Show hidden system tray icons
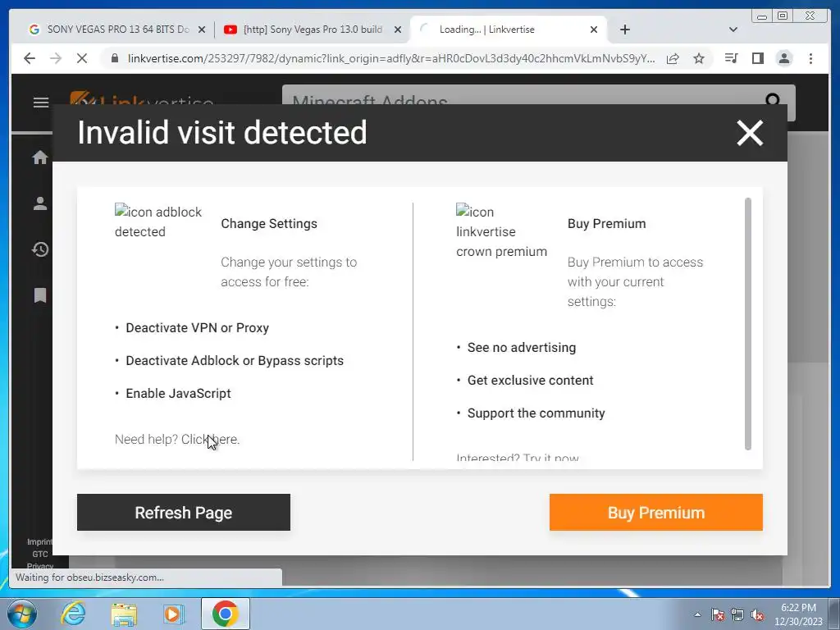The height and width of the screenshot is (630, 840). pyautogui.click(x=697, y=614)
